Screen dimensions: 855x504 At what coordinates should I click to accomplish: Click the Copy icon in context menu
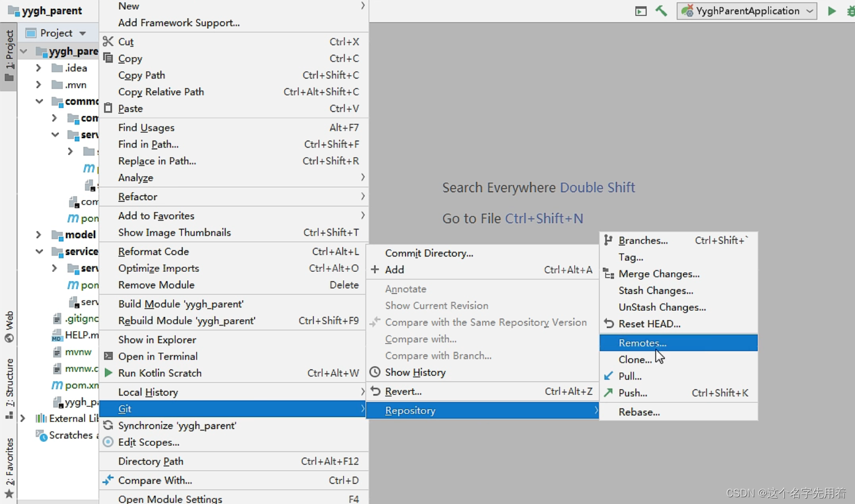108,58
